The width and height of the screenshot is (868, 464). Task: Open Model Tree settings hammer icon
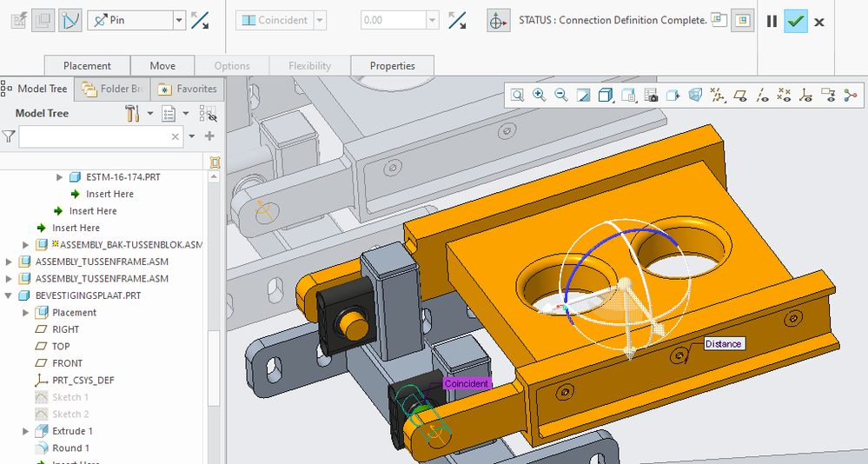pos(133,114)
